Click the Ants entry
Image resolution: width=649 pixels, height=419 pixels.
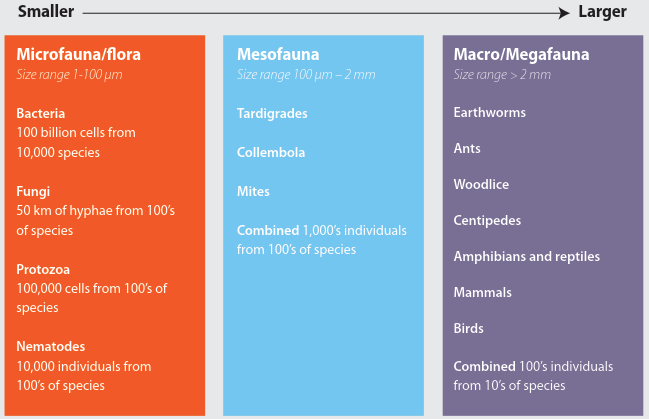tap(467, 148)
